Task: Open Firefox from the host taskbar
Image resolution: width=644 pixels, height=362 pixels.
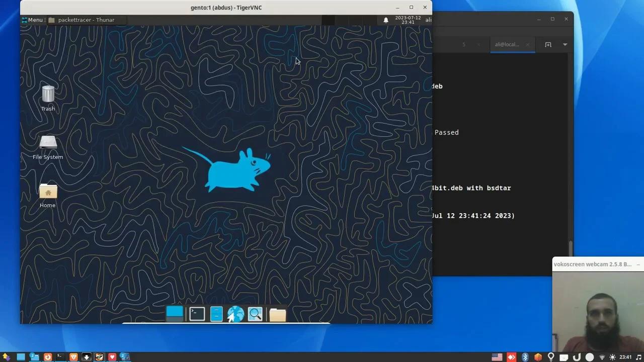Action: click(47, 357)
